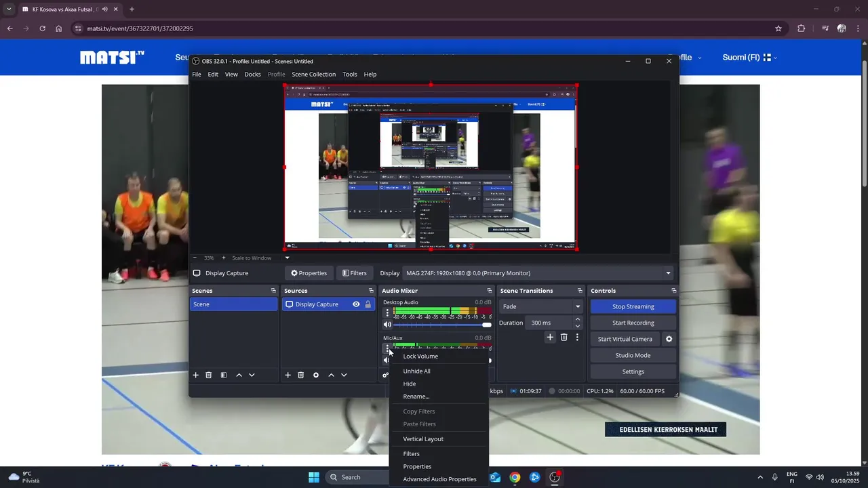Select Advanced Audio Properties menu entry

pyautogui.click(x=439, y=479)
